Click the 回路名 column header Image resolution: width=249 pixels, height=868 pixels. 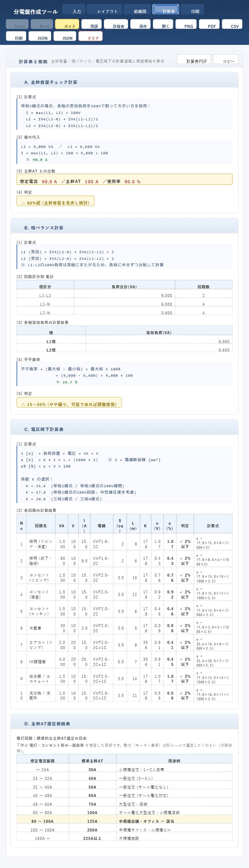tap(41, 524)
